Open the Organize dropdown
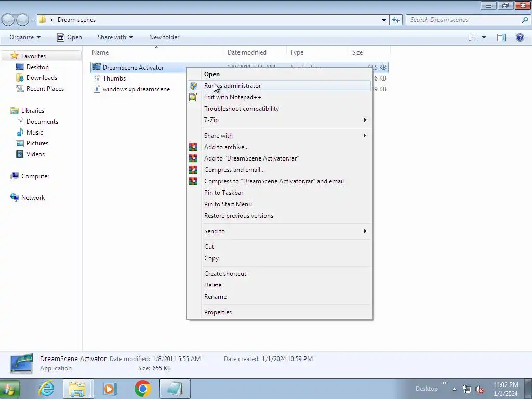 pos(25,37)
